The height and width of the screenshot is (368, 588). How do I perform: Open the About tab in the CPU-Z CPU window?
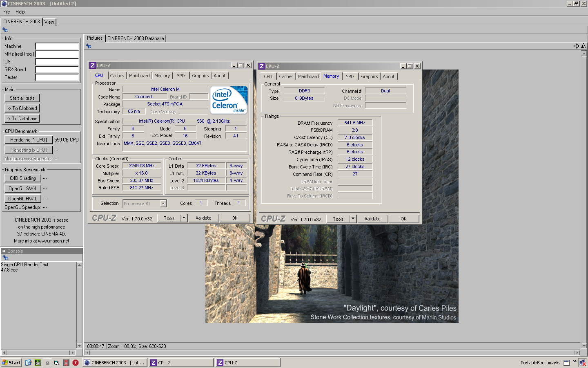[220, 76]
